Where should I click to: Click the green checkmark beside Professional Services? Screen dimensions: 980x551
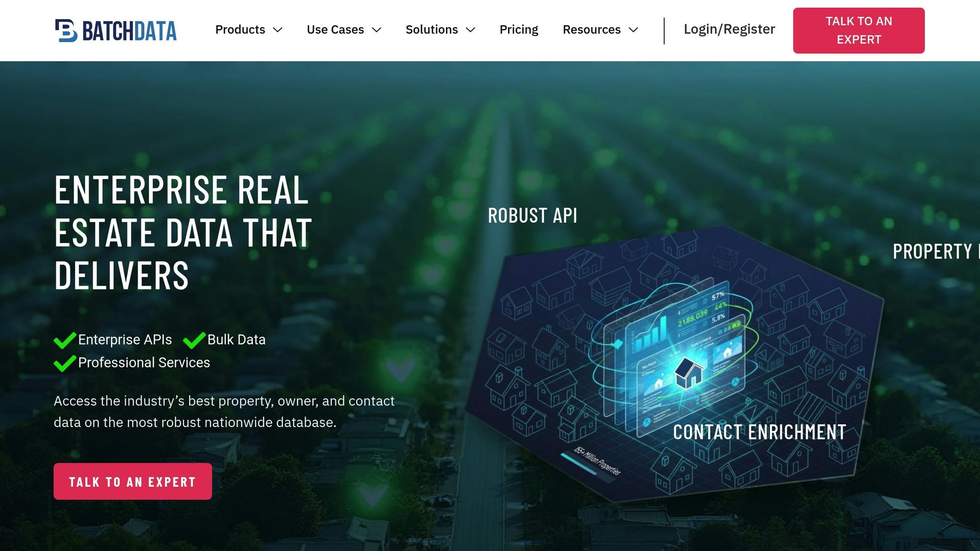65,363
